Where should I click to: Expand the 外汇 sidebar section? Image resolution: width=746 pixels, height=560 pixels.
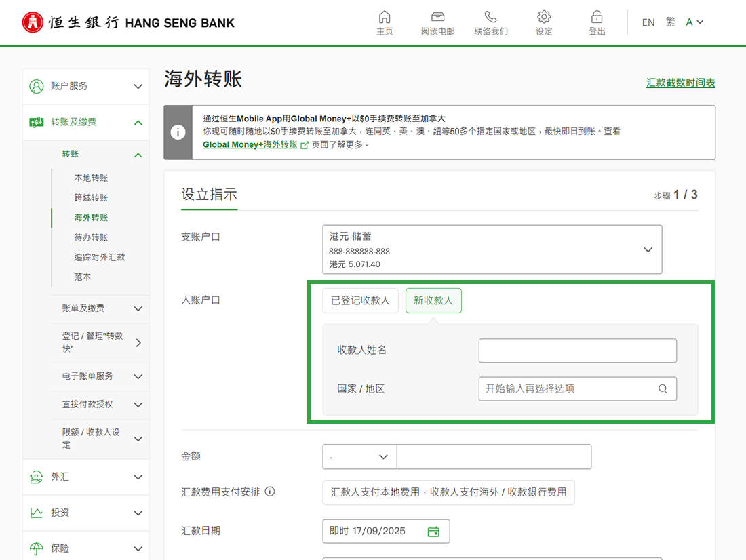tap(85, 477)
